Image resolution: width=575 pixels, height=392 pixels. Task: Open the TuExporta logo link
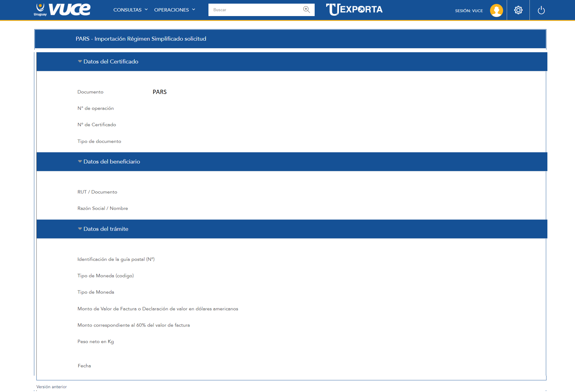[354, 9]
